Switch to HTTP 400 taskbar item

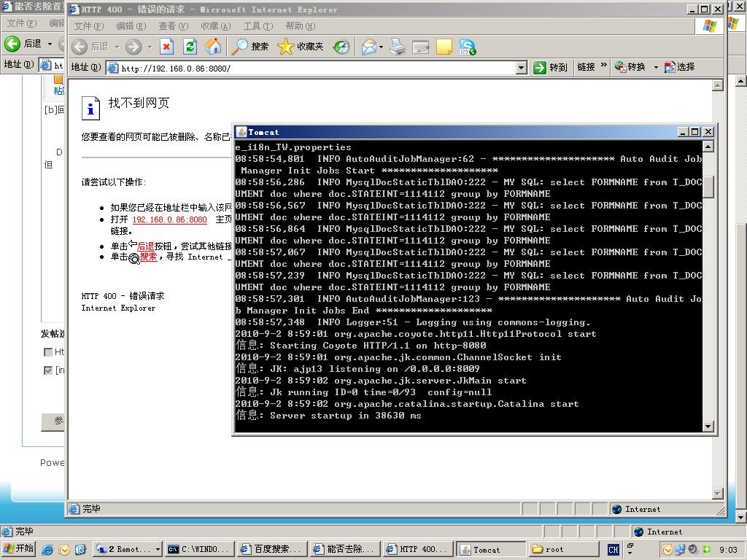point(417,549)
